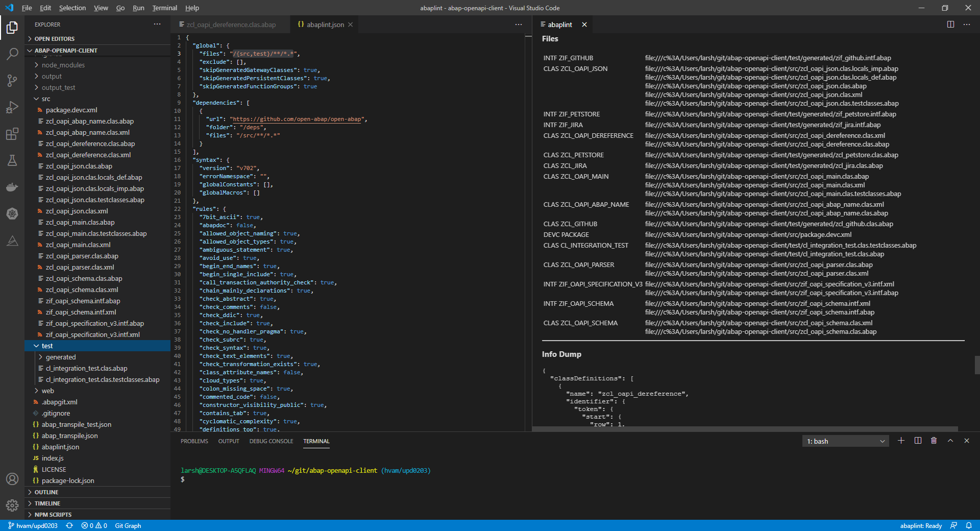Open the Source Control view
This screenshot has height=531, width=980.
point(12,81)
